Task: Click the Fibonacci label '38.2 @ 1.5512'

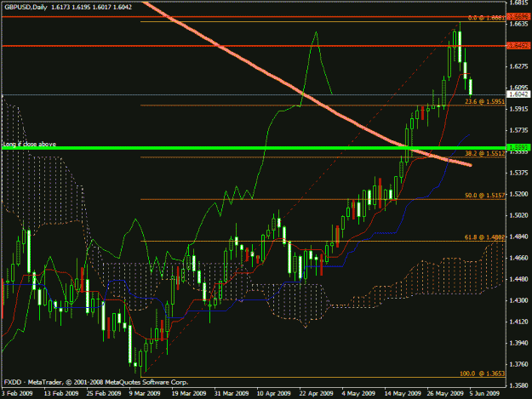Action: [484, 154]
